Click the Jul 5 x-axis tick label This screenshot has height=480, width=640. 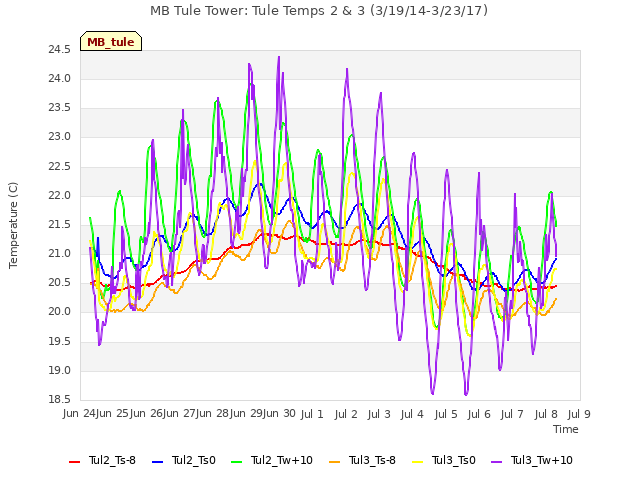446,414
